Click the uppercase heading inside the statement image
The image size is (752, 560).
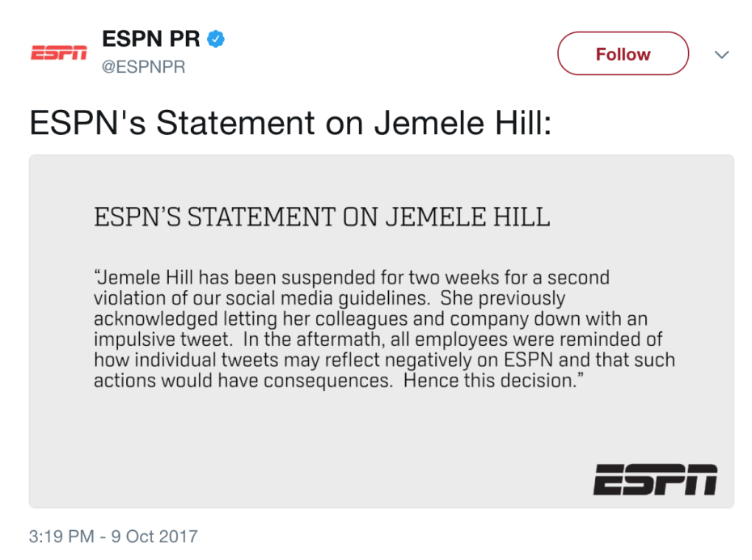pyautogui.click(x=322, y=217)
